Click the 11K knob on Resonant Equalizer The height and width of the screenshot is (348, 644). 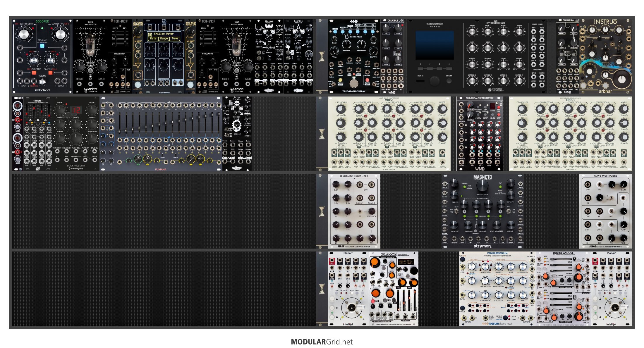click(x=348, y=184)
